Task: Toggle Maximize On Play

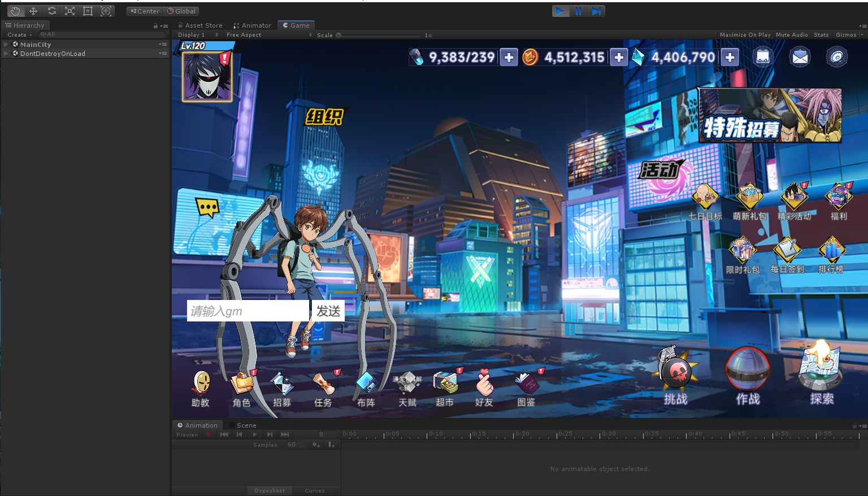Action: 745,35
